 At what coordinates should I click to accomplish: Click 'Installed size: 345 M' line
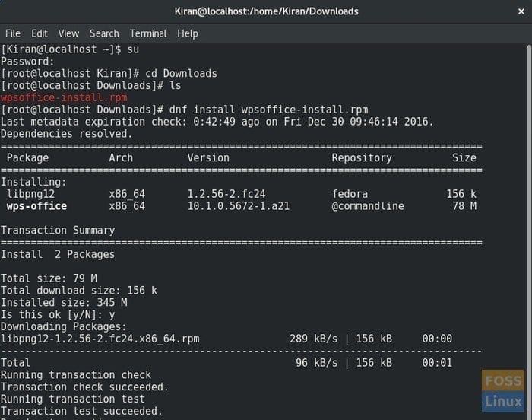pyautogui.click(x=64, y=303)
